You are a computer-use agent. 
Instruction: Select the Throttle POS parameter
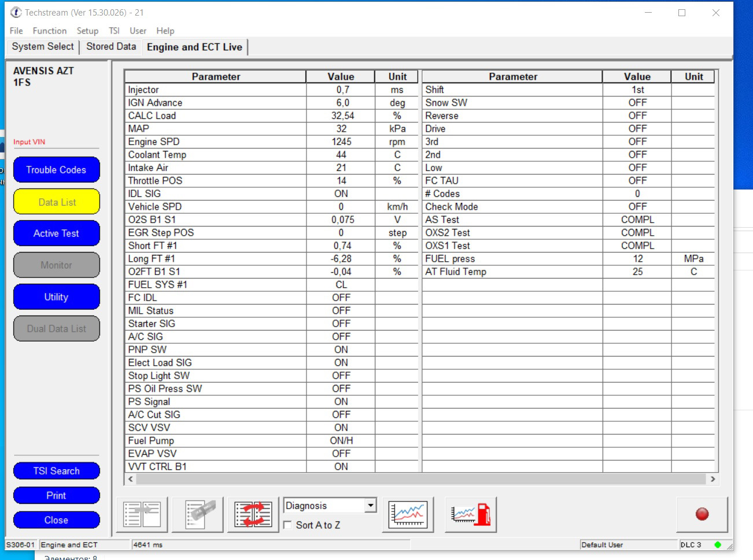tap(155, 181)
